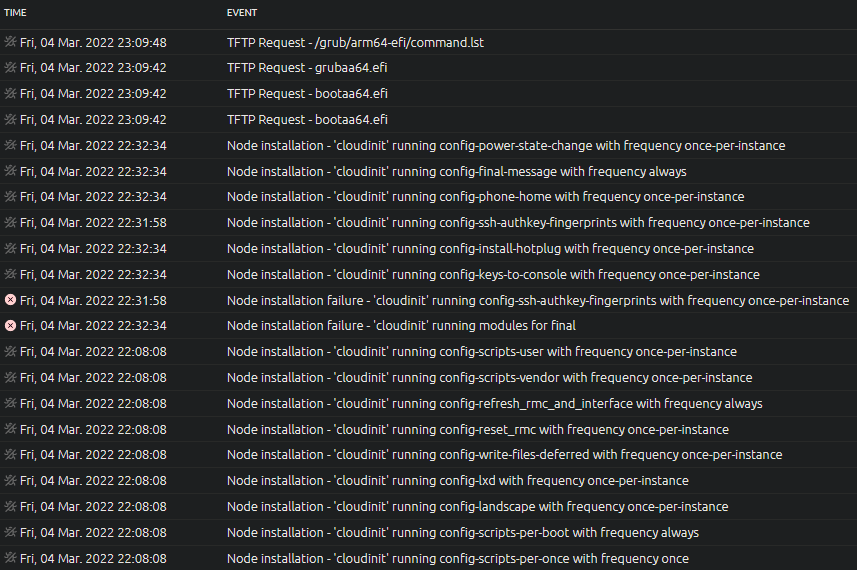Click debug icon beside config-final-message event

(11, 172)
